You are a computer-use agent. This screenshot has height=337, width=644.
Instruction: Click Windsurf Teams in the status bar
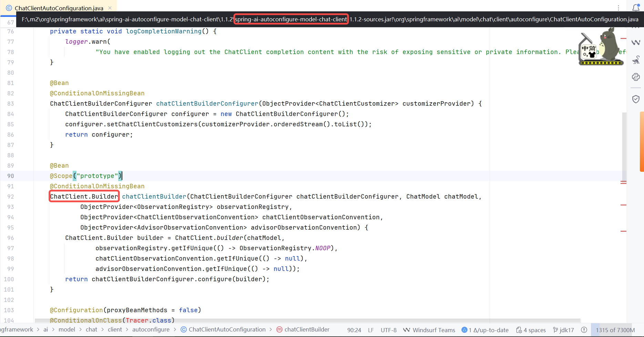(x=429, y=330)
